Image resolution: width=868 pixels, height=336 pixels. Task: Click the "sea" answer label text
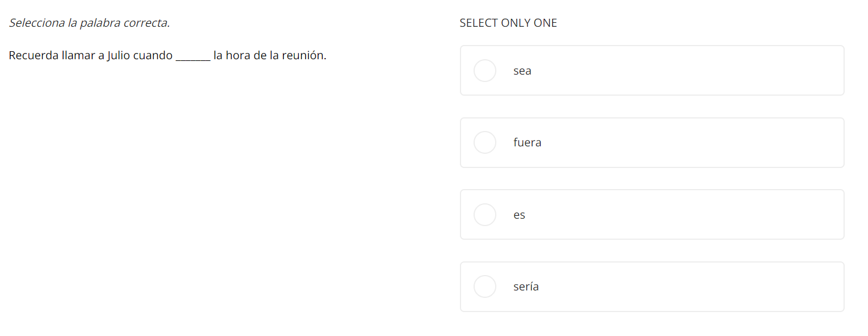coord(522,71)
